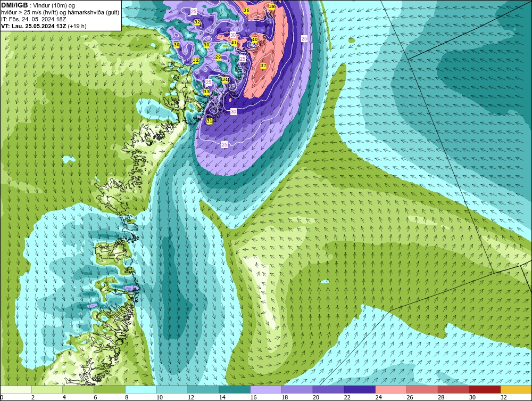
Task: Click the legend scale number 32
Action: point(503,397)
